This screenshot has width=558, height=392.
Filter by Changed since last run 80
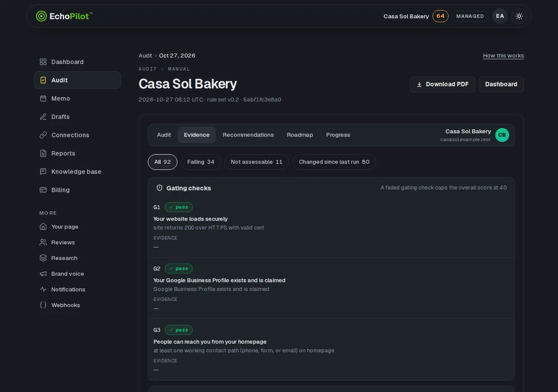tap(334, 162)
